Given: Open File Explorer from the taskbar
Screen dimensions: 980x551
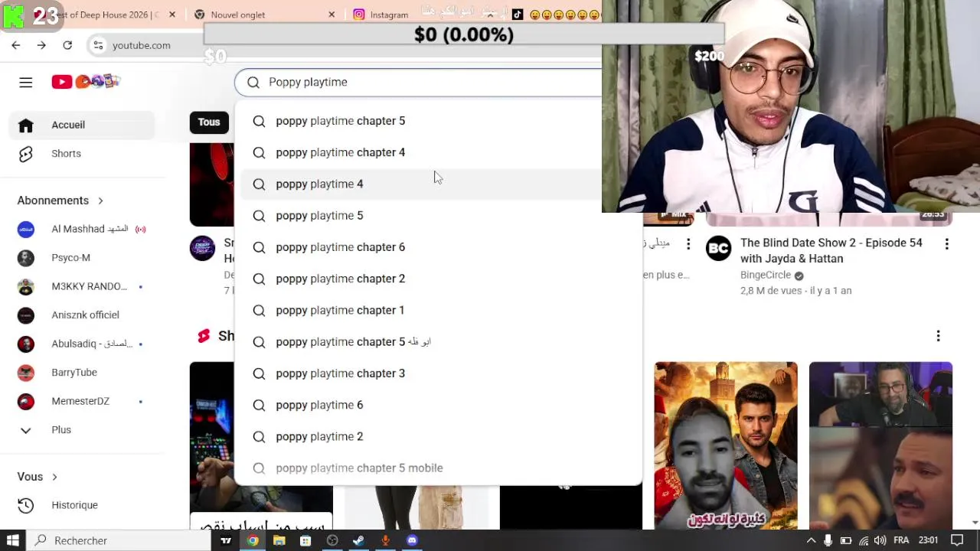Looking at the screenshot, I should point(279,540).
